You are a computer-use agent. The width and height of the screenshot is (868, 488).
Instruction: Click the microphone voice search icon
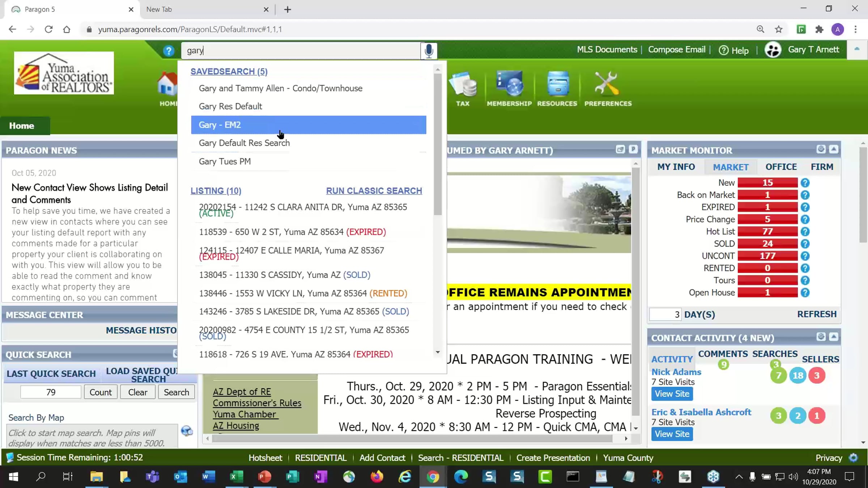(429, 51)
